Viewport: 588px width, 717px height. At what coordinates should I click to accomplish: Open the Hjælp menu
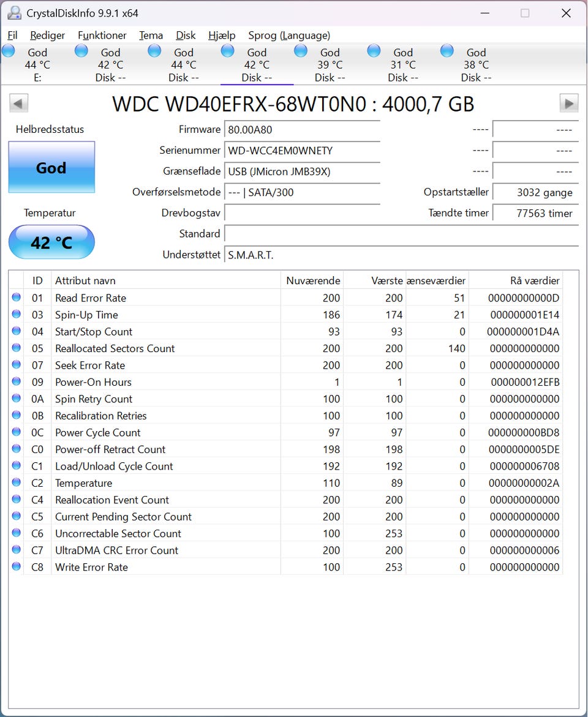222,36
